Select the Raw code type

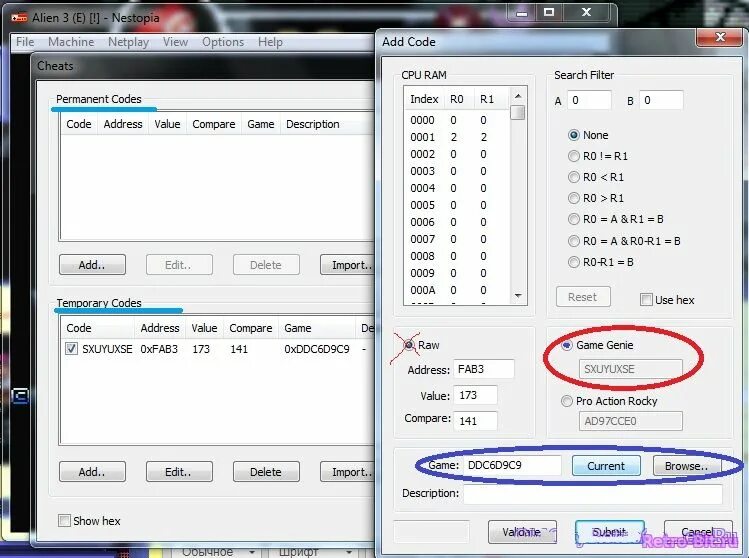pyautogui.click(x=409, y=344)
